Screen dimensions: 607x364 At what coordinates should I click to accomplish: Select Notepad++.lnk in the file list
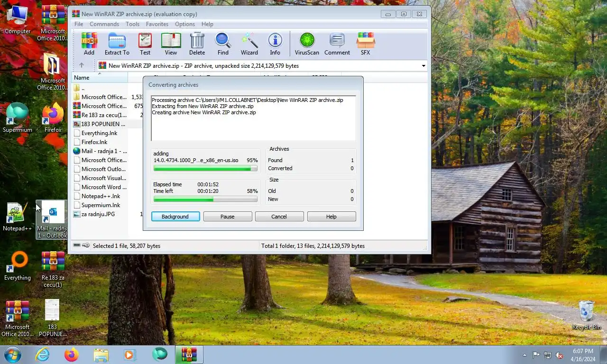click(100, 196)
